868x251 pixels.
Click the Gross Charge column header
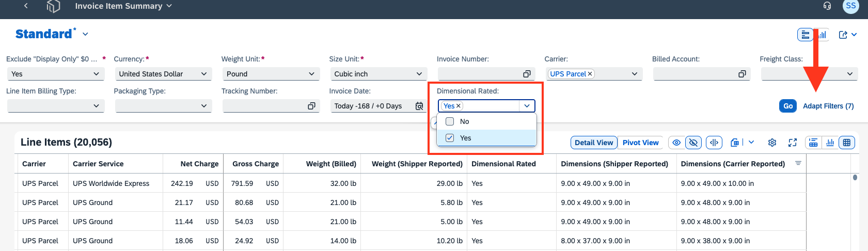tap(254, 164)
